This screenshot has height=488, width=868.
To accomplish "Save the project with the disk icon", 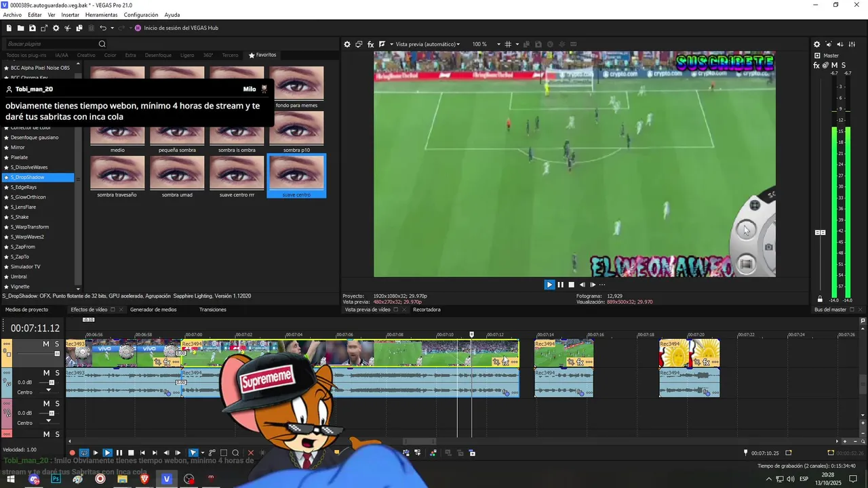I will [x=33, y=28].
